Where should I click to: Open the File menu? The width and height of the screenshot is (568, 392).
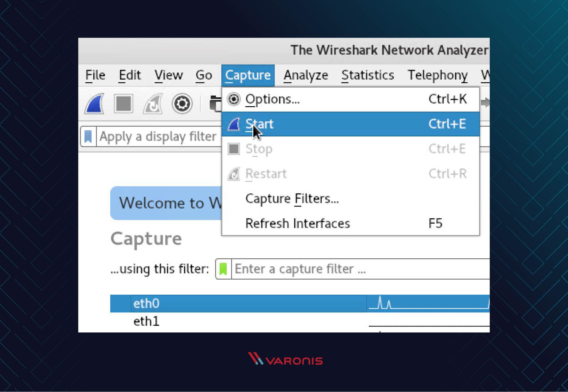point(95,75)
